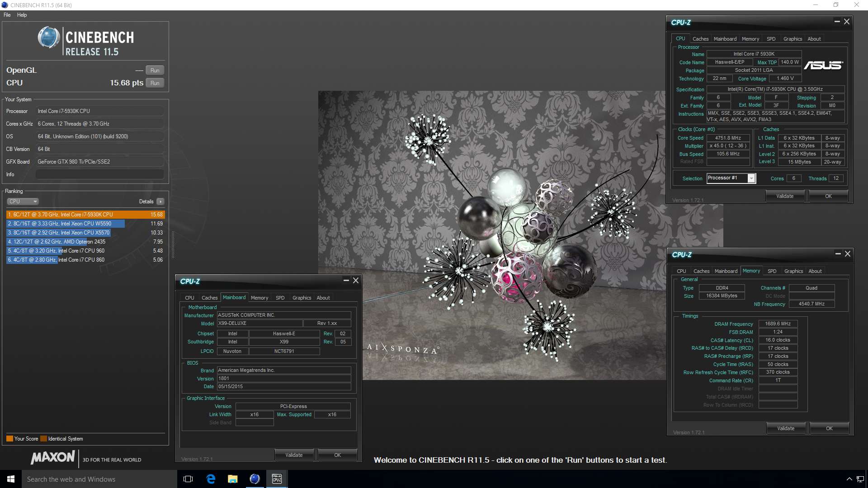
Task: Minimize the CPU-Z Memory window
Action: pos(838,254)
